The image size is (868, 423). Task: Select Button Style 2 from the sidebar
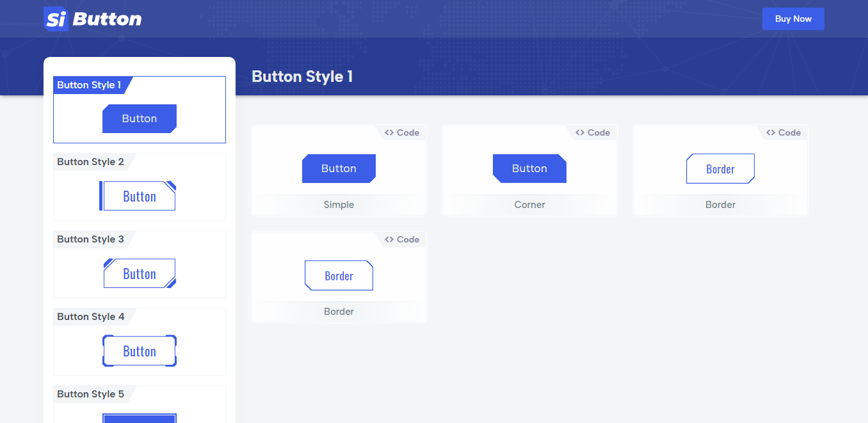point(139,186)
